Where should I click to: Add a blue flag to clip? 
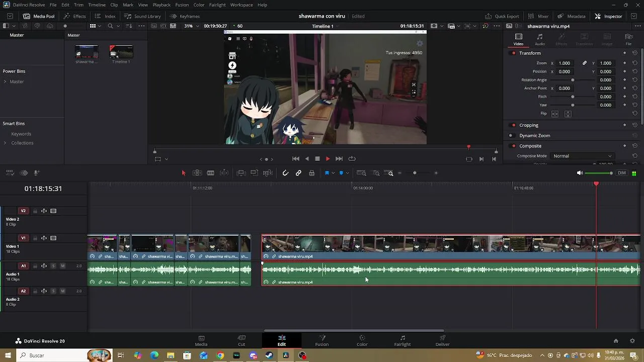click(x=327, y=173)
